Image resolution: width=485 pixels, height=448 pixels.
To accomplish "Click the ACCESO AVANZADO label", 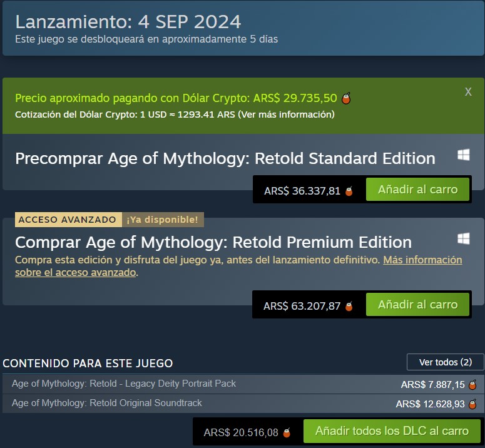I will 67,220.
